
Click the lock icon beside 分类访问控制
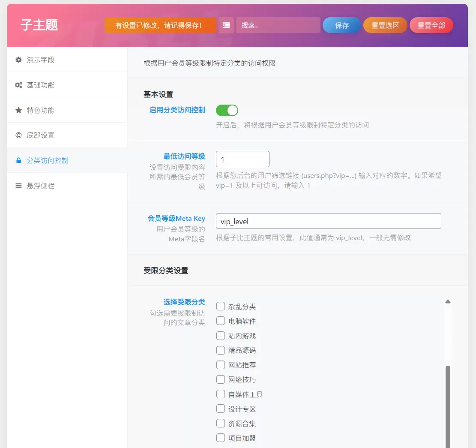click(x=18, y=160)
